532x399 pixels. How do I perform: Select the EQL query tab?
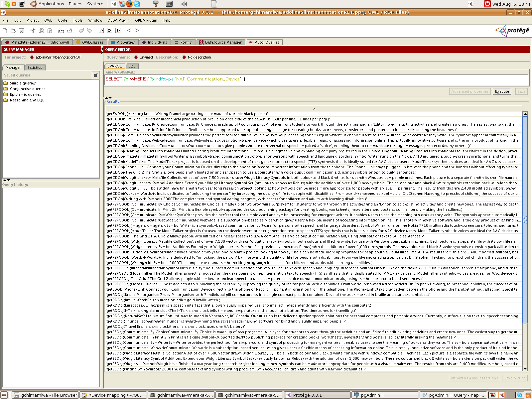point(132,66)
